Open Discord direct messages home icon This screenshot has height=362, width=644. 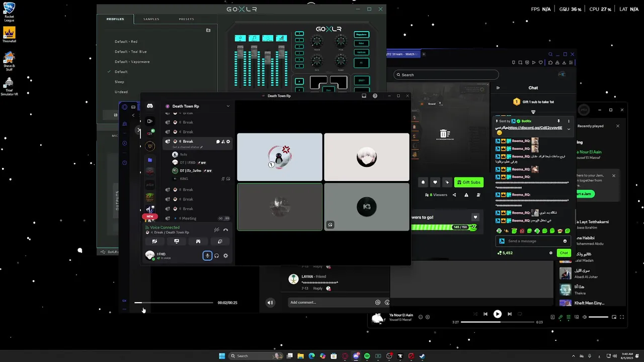(149, 106)
